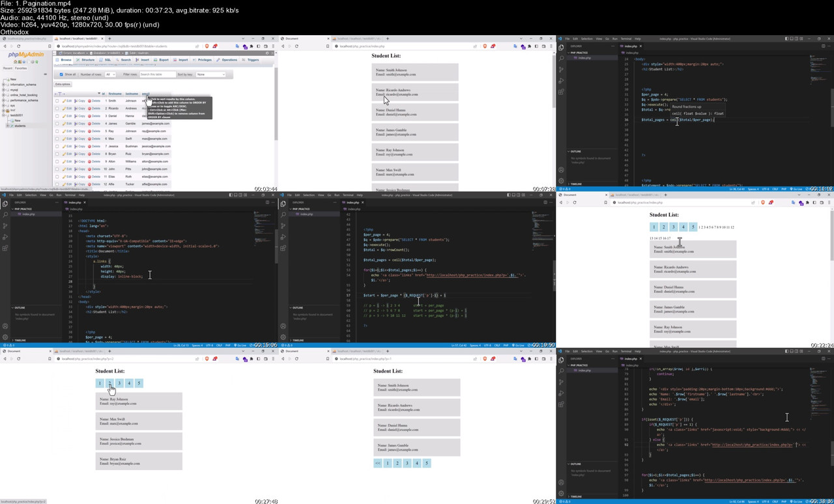Viewport: 834px width, 504px height.
Task: Check the row checkbox for Ricardo Andrews
Action: coord(57,108)
